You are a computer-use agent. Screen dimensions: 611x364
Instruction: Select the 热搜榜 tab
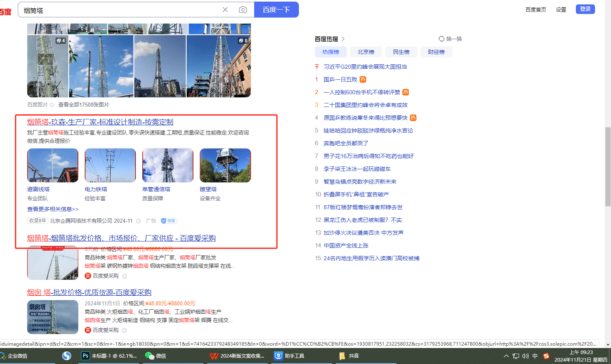(331, 52)
